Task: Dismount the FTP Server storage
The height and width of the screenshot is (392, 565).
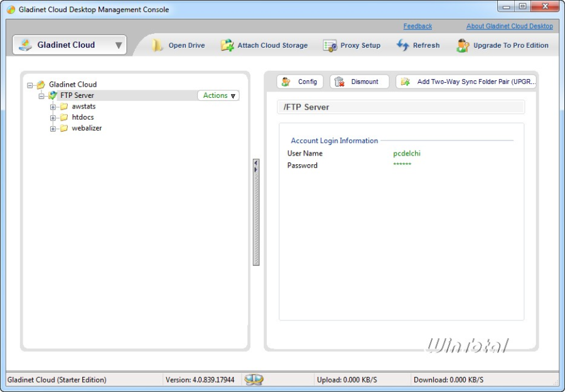Action: pyautogui.click(x=358, y=81)
